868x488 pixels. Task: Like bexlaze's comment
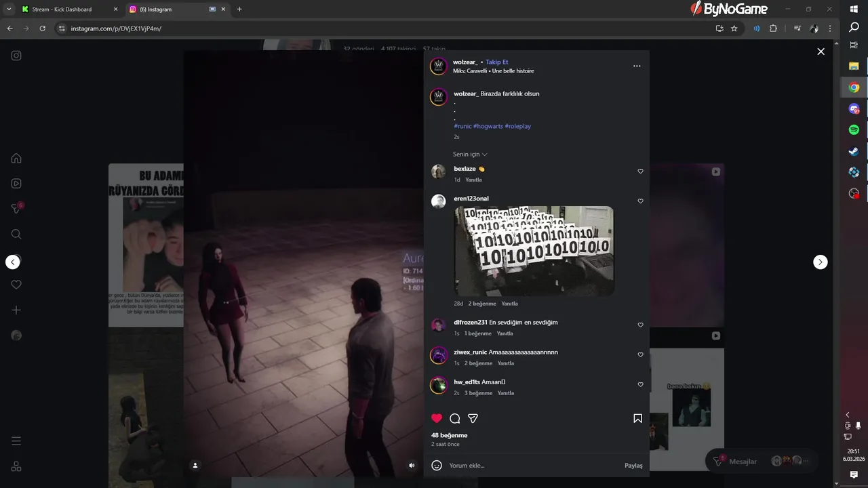(x=640, y=171)
